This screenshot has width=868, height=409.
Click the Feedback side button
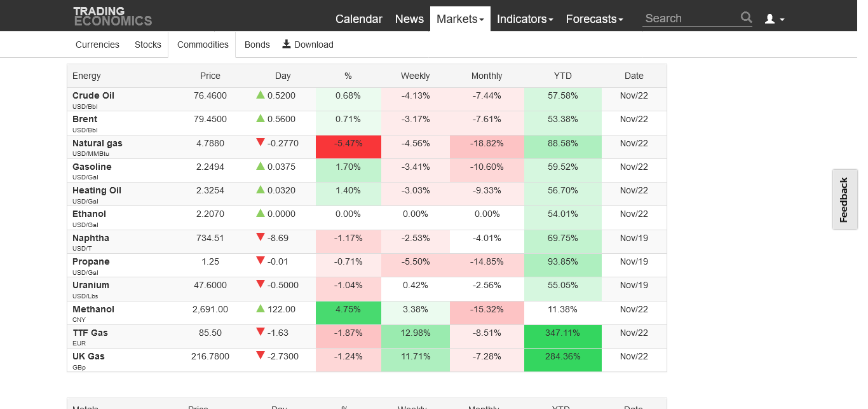click(844, 200)
